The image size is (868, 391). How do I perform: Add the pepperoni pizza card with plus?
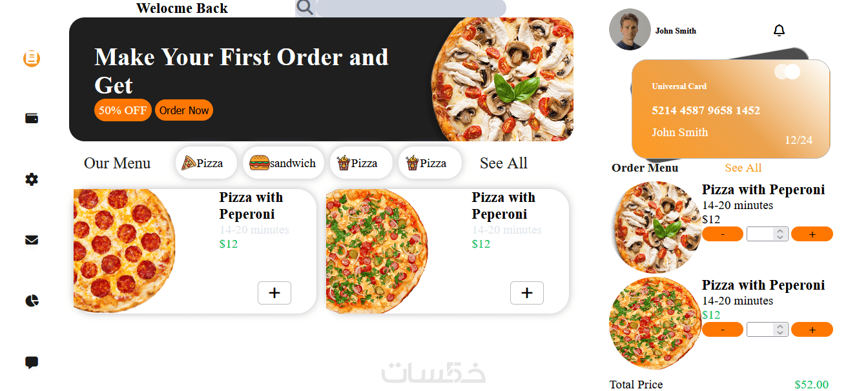coord(274,293)
